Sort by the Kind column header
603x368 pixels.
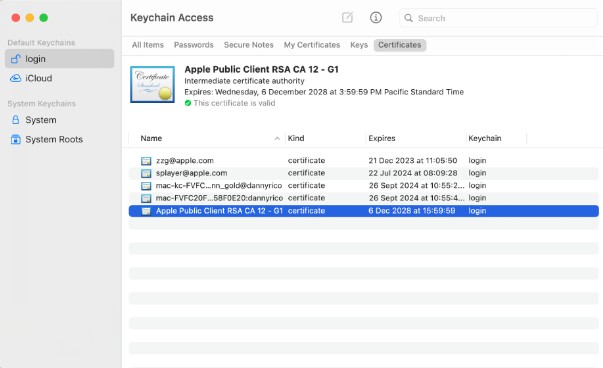coord(296,138)
